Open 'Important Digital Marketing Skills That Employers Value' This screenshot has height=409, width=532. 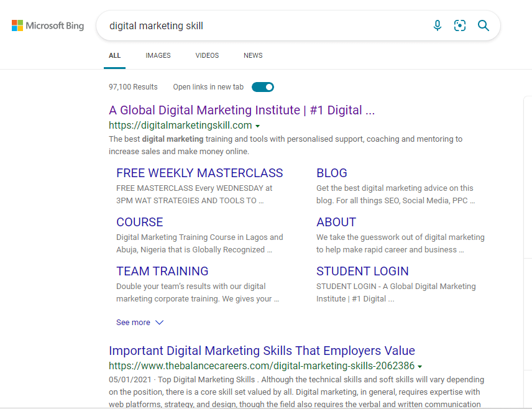[262, 351]
